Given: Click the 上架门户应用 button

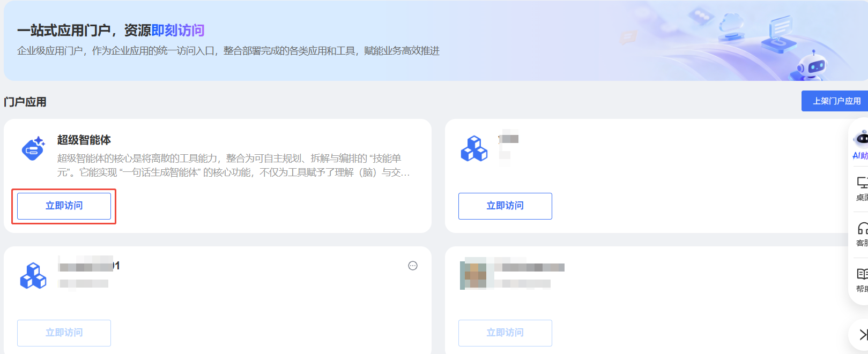Looking at the screenshot, I should click(835, 101).
